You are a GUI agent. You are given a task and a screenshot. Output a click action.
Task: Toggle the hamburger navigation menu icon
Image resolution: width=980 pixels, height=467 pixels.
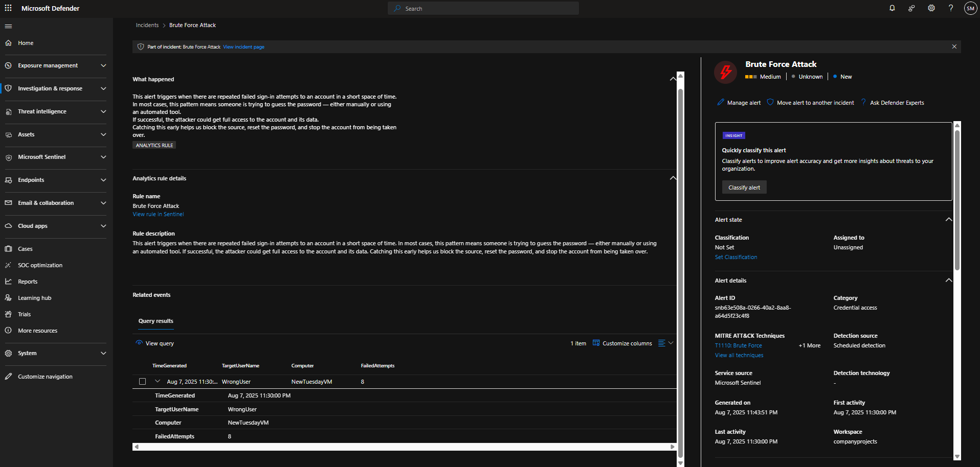(8, 26)
